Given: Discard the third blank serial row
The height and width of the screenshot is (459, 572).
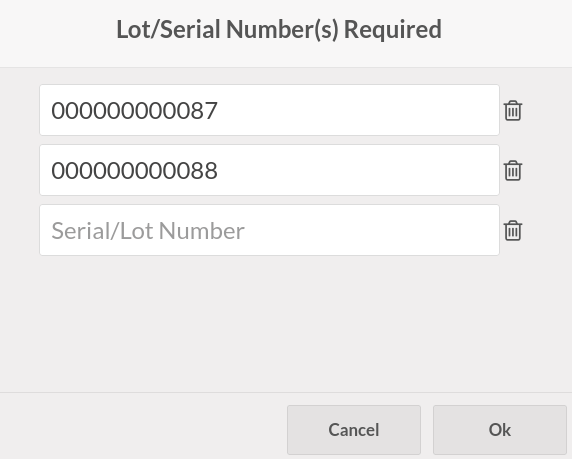Looking at the screenshot, I should [513, 230].
